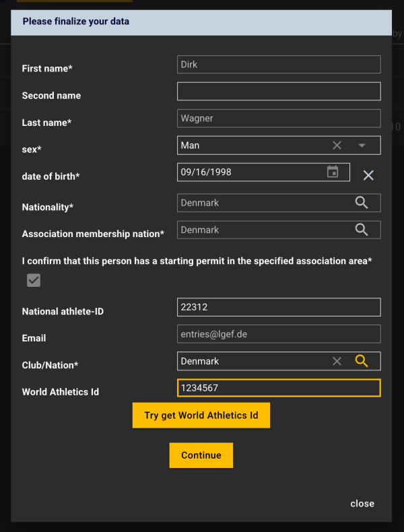Search Nationality with the magnifier icon

point(362,203)
